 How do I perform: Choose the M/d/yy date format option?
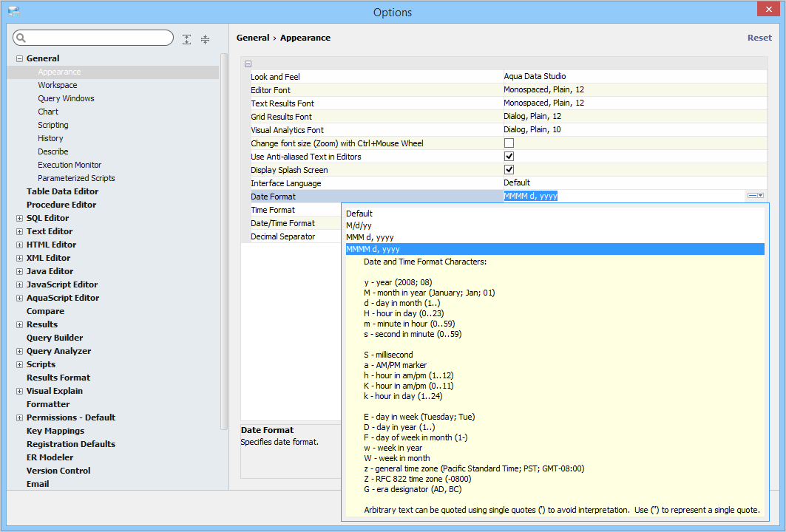pos(359,225)
